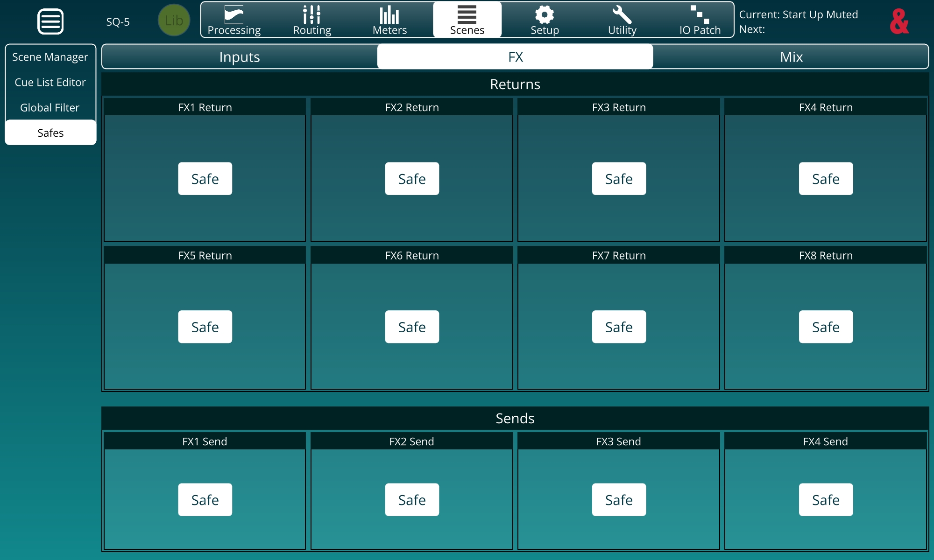Open the hamburger menu icon
The height and width of the screenshot is (560, 934).
(50, 21)
